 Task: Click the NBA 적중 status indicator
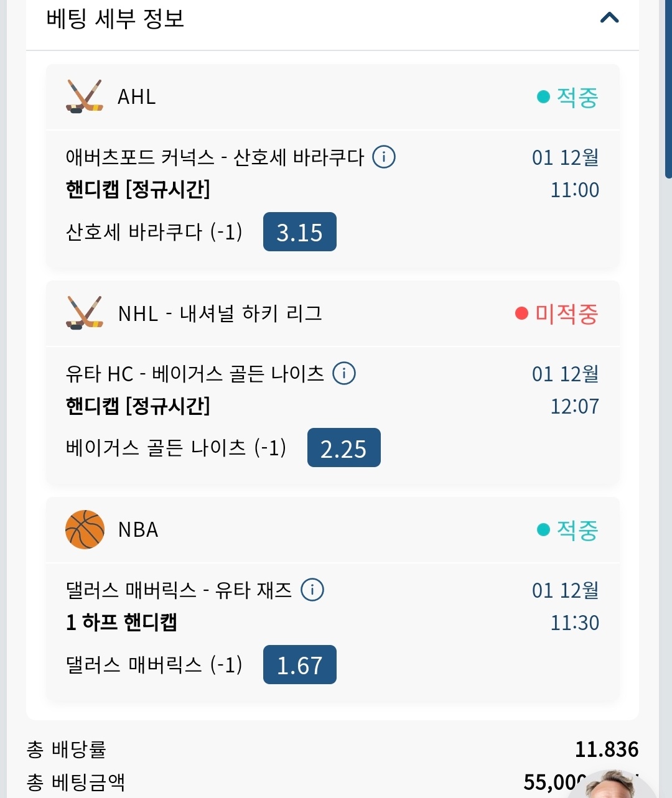point(567,530)
